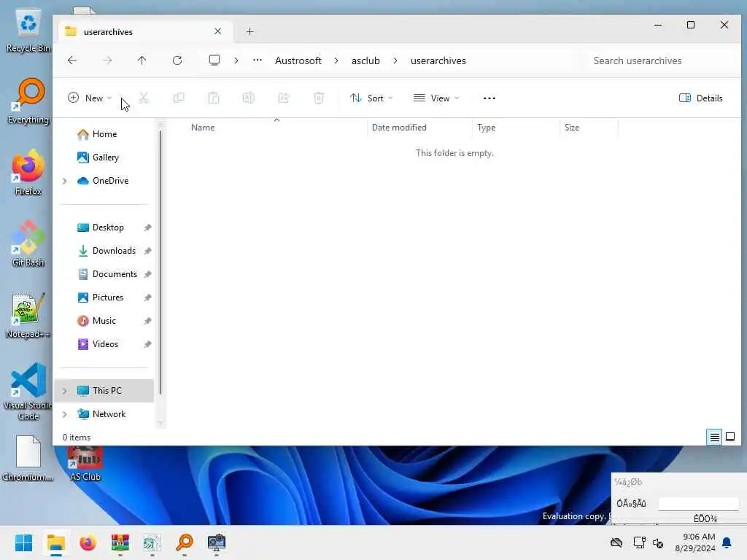The image size is (747, 560).
Task: Click the Forward navigation arrow
Action: (x=108, y=61)
